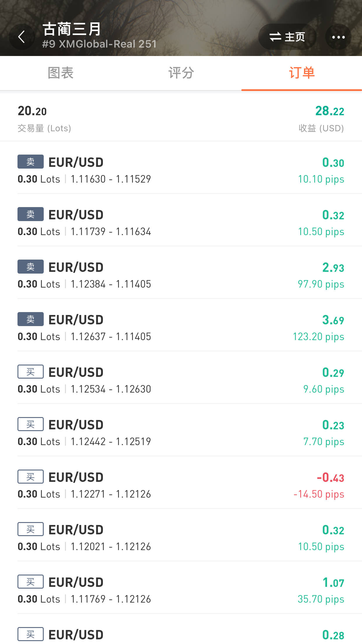Tap the 买 badge on 1.12534 order
The width and height of the screenshot is (362, 644).
point(31,372)
